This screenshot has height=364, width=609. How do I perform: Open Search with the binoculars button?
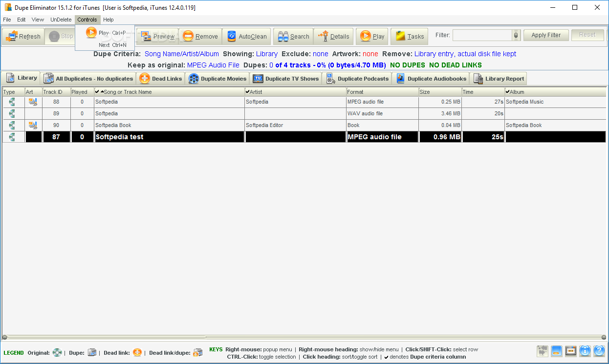(293, 36)
